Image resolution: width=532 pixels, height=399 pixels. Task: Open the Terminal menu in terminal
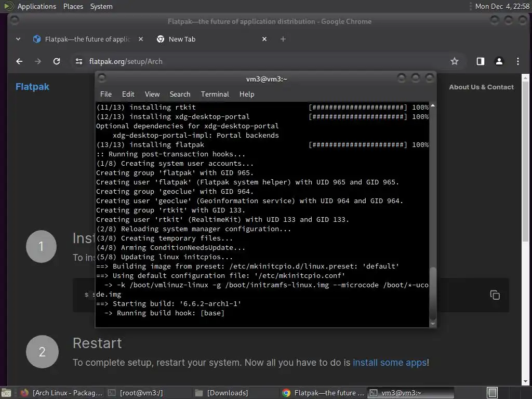coord(215,95)
